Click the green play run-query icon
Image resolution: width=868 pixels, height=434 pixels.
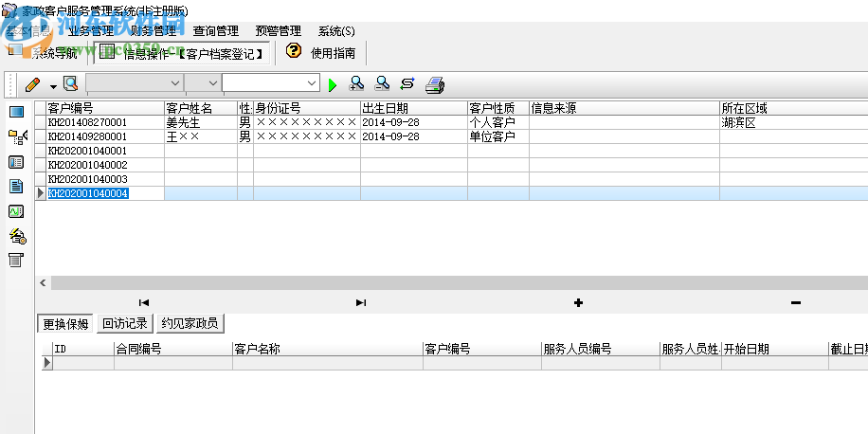(x=333, y=85)
